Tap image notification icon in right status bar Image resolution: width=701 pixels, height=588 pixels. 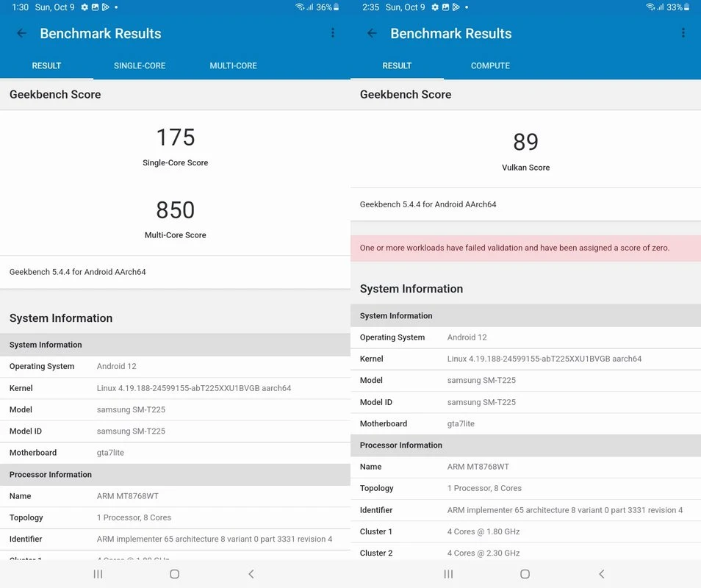click(445, 7)
